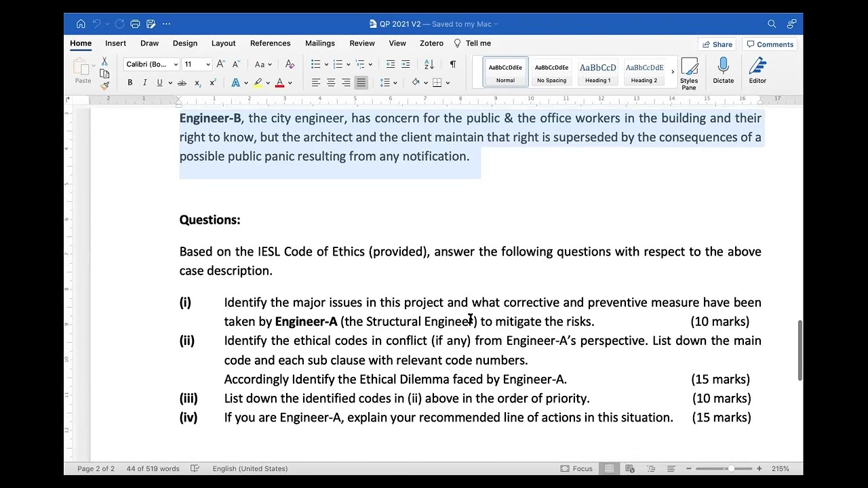Print the document with the printer icon
The image size is (868, 488).
pos(135,24)
